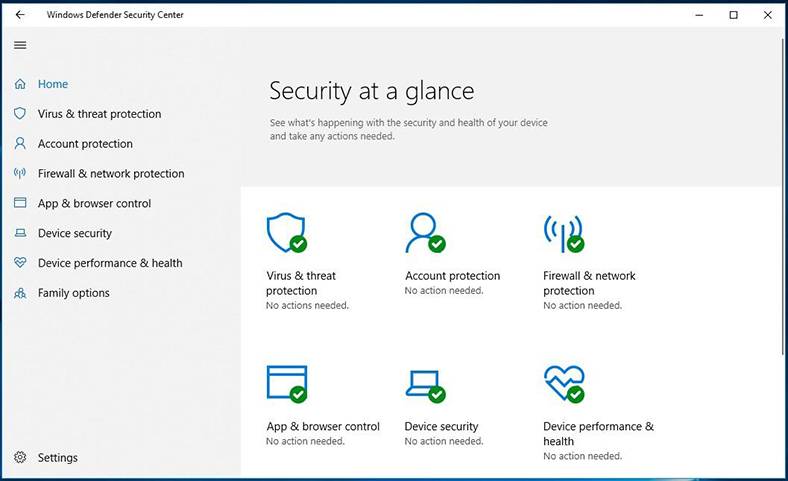The width and height of the screenshot is (788, 481).
Task: Click the heart icon for Device performance sidebar
Action: point(20,262)
